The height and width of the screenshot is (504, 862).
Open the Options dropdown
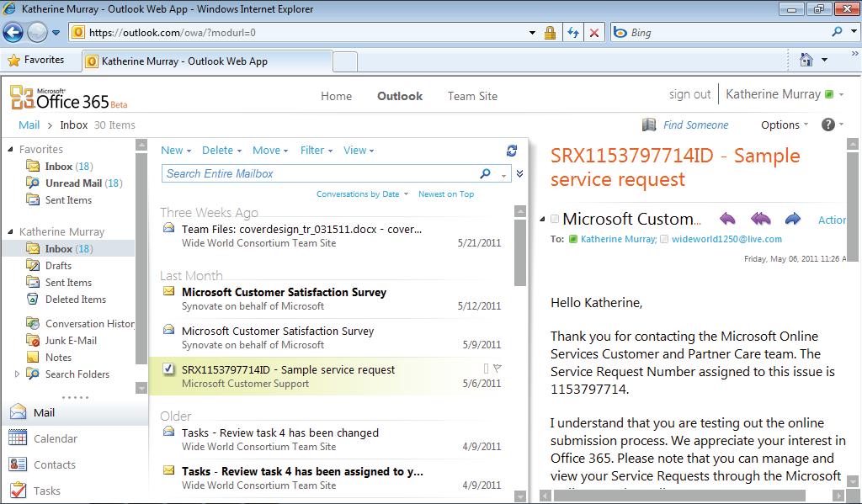pyautogui.click(x=785, y=125)
